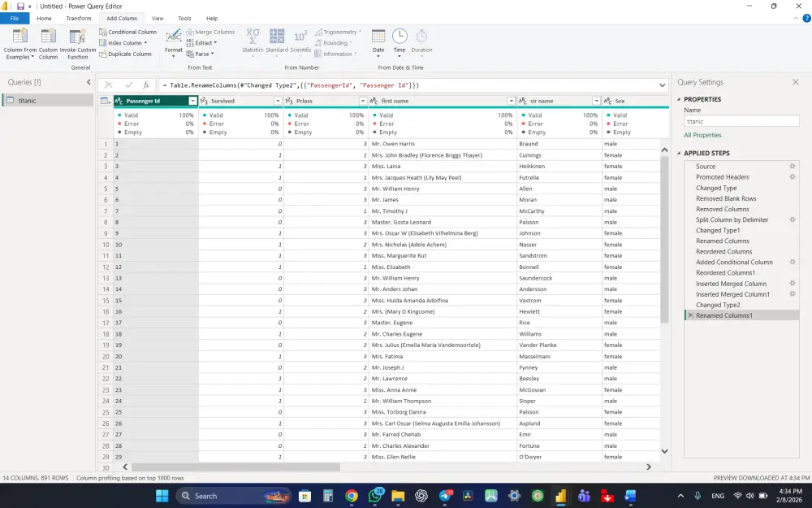Image resolution: width=812 pixels, height=508 pixels.
Task: Click inside the query Name field
Action: pyautogui.click(x=741, y=120)
